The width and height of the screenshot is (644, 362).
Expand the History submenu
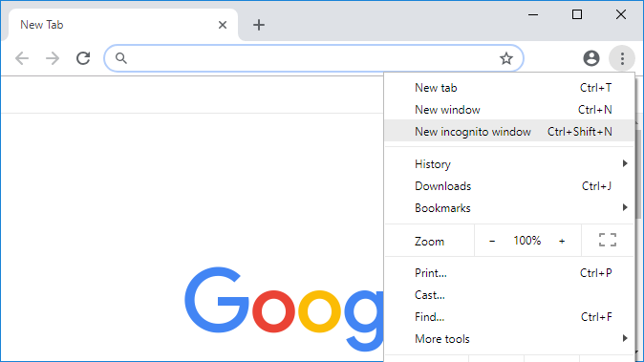coord(509,163)
